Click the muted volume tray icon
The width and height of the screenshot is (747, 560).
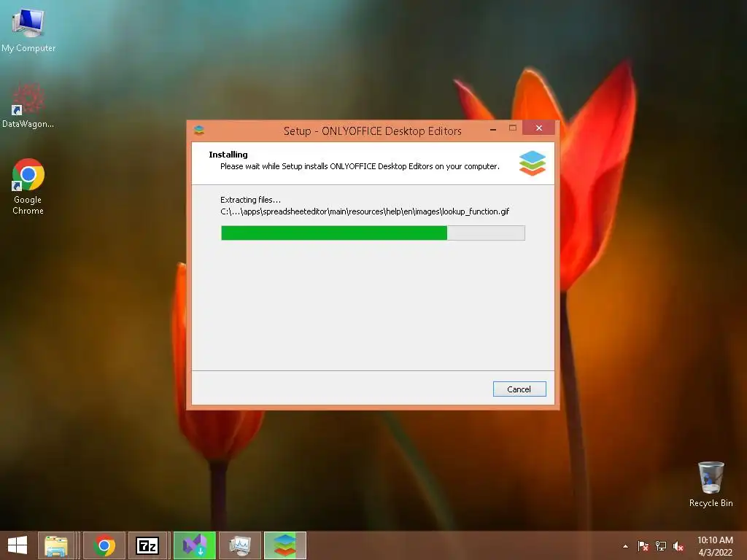678,546
